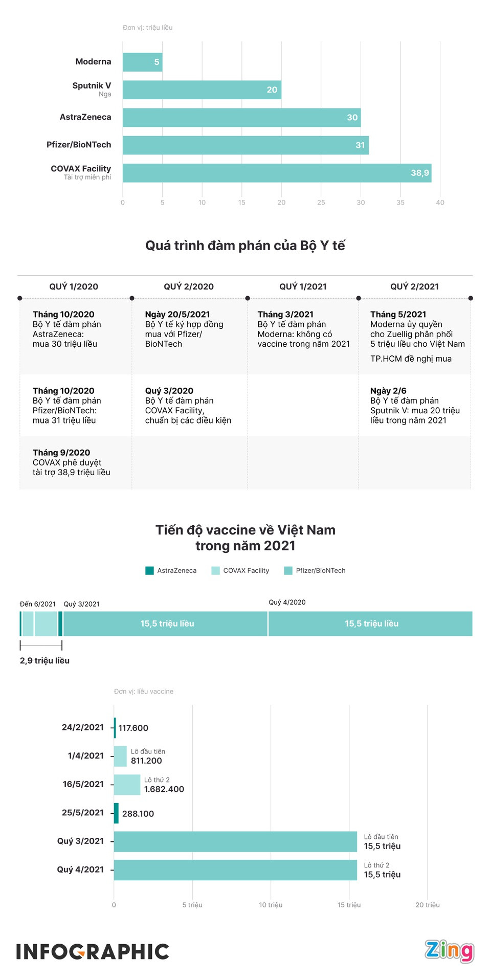
Task: Click the Quý 4/2021 bar in bottom chart
Action: point(235,870)
